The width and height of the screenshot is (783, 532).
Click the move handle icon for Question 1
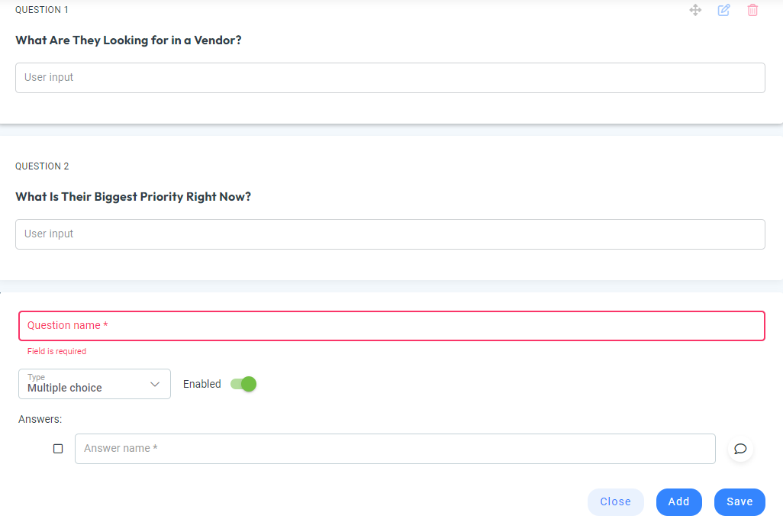(x=695, y=10)
